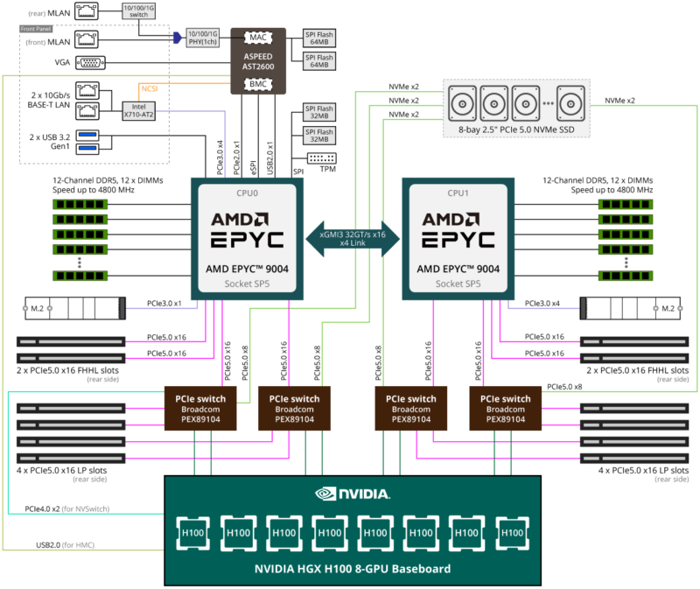Click the TPM connector icon
This screenshot has width=700, height=589.
323,160
